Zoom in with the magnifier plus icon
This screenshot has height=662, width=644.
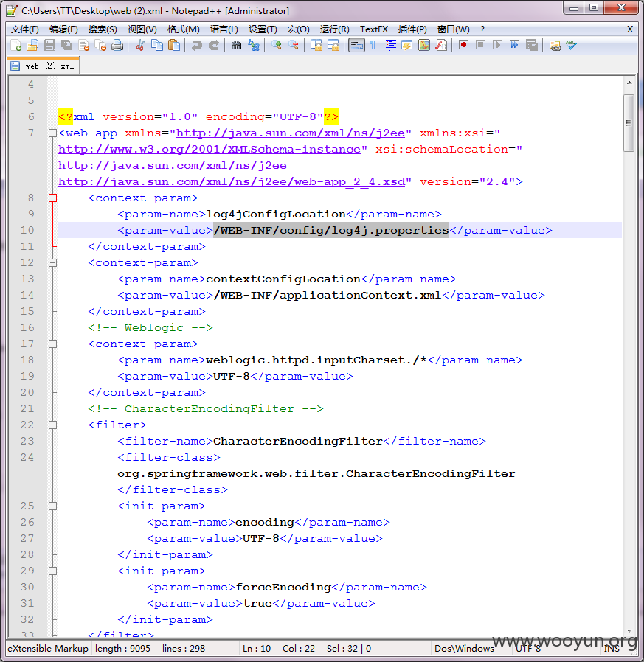pyautogui.click(x=277, y=45)
